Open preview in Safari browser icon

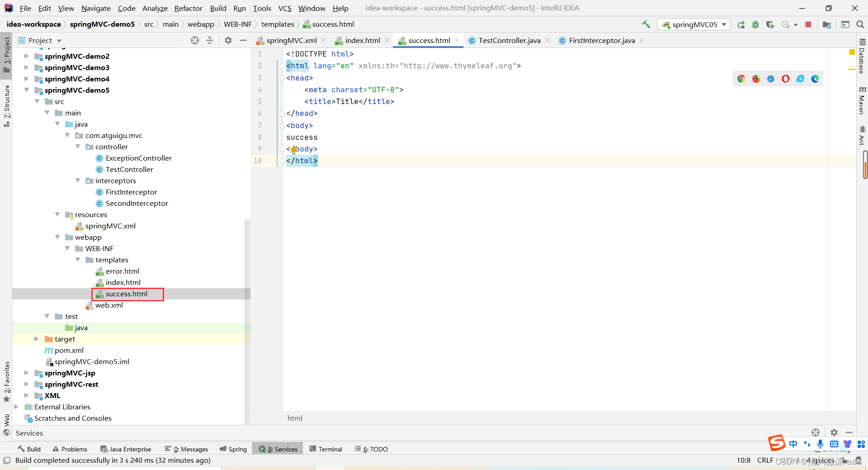pyautogui.click(x=771, y=79)
